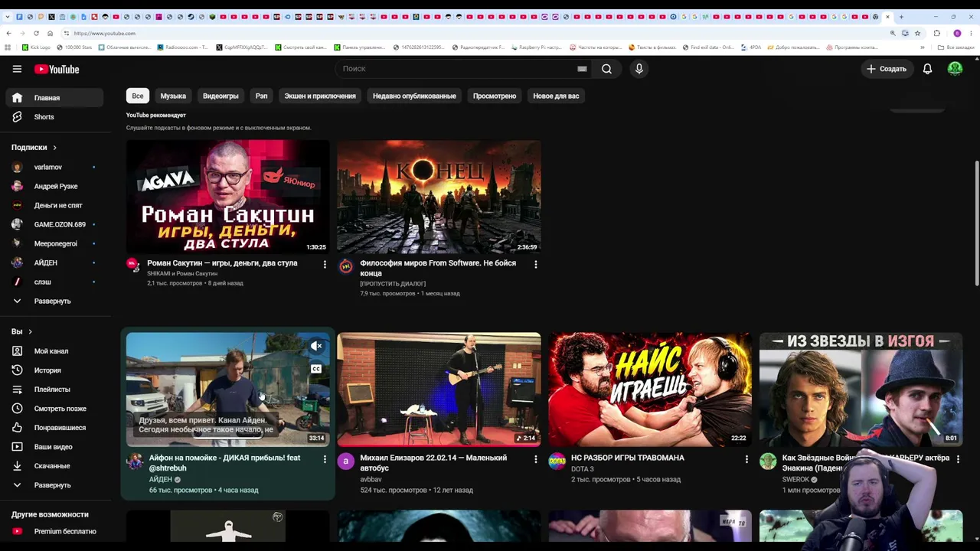Bookmark this page with the star
Viewport: 980px width, 551px height.
pyautogui.click(x=917, y=33)
